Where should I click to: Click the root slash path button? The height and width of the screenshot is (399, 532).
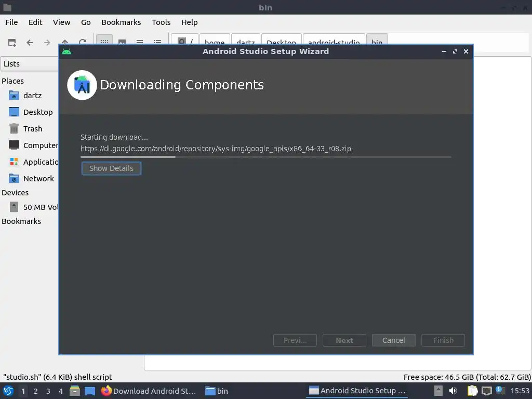click(184, 39)
